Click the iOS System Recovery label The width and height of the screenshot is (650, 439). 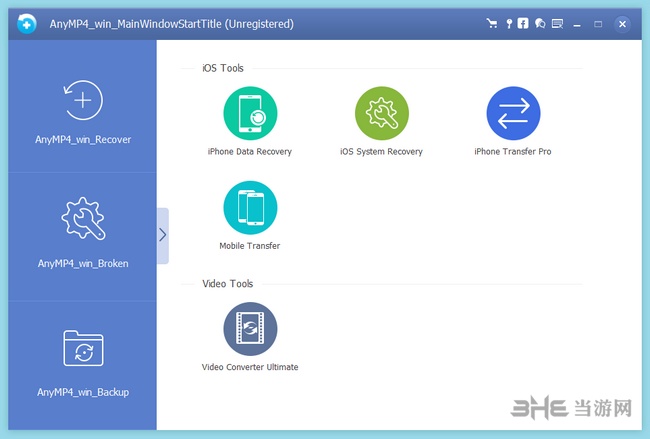coord(381,152)
